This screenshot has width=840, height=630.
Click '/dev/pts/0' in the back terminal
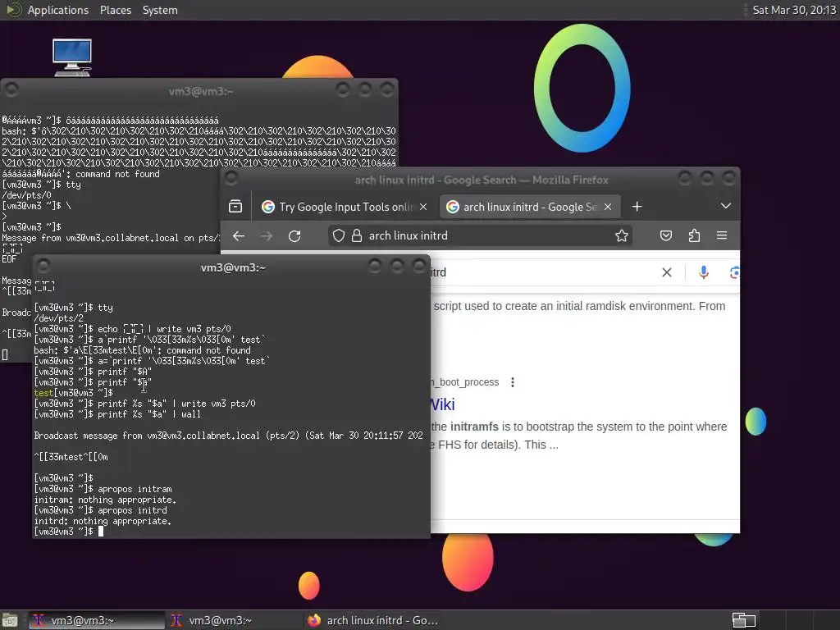pos(26,195)
